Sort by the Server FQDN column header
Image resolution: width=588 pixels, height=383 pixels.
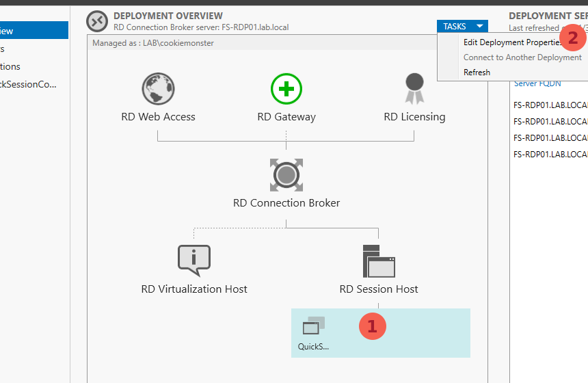click(x=536, y=83)
